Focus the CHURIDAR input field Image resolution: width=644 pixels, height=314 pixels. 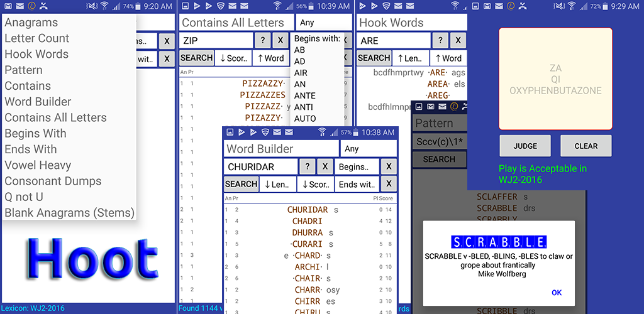pos(261,167)
